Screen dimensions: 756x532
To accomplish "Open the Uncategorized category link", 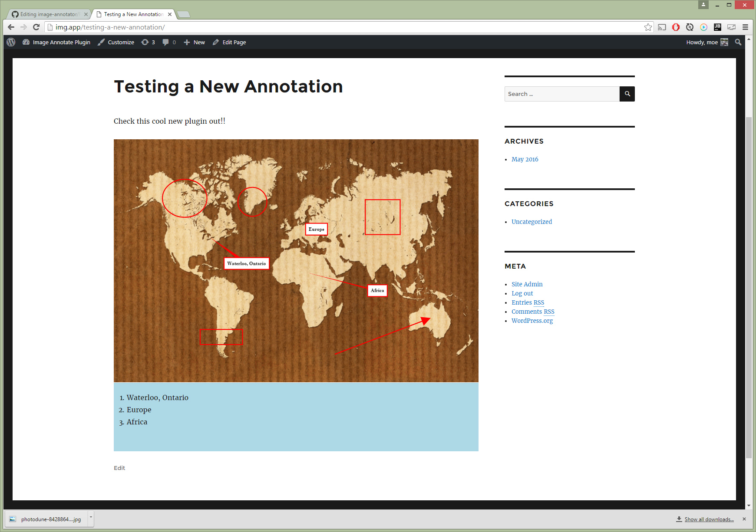I will (x=532, y=222).
